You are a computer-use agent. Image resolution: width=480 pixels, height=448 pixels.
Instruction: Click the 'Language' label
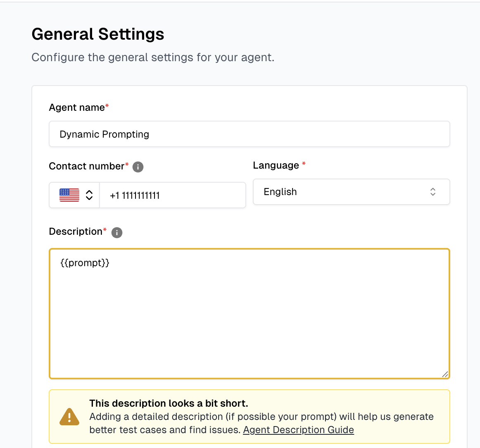tap(276, 165)
